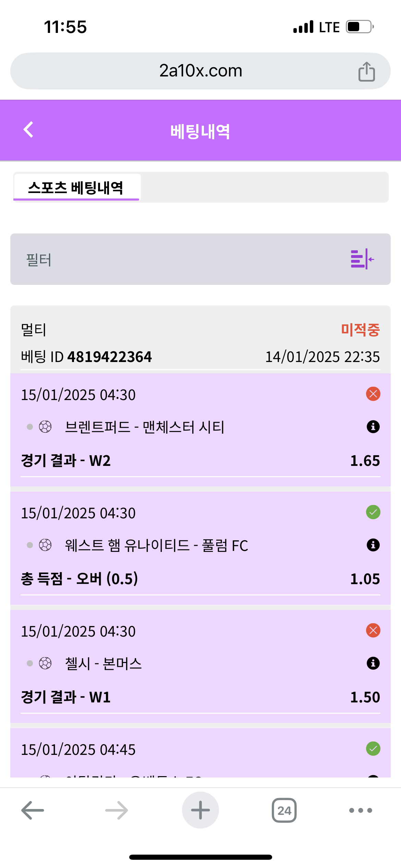Tap the 2a10x.com address bar

[x=200, y=71]
